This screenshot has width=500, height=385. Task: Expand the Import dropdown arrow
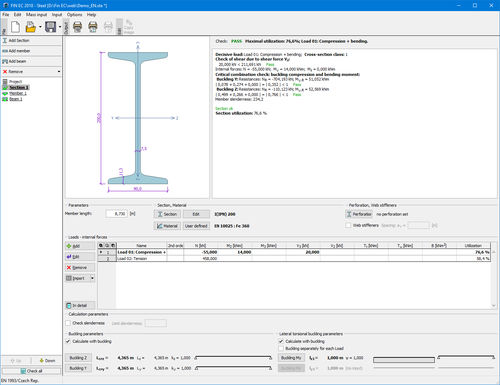pos(92,278)
